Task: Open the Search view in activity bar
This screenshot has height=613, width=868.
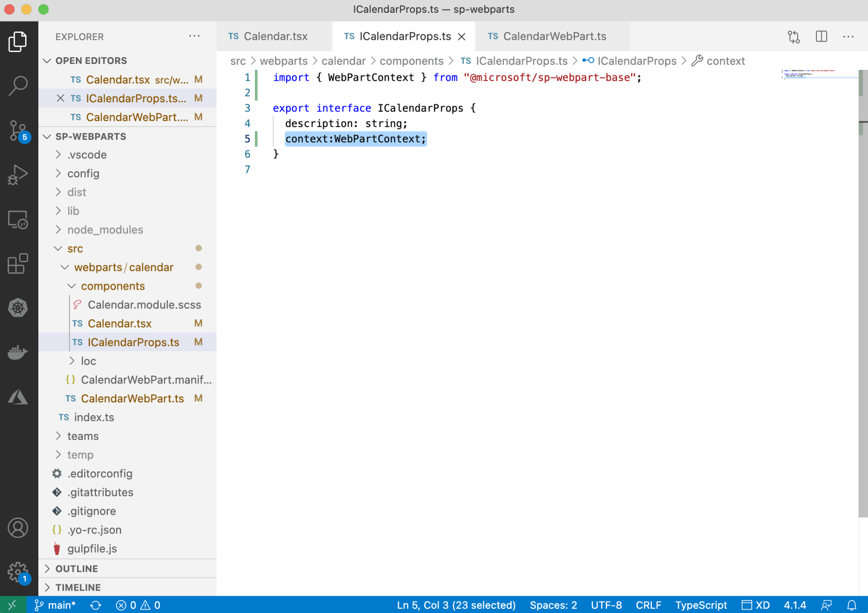Action: click(x=18, y=85)
